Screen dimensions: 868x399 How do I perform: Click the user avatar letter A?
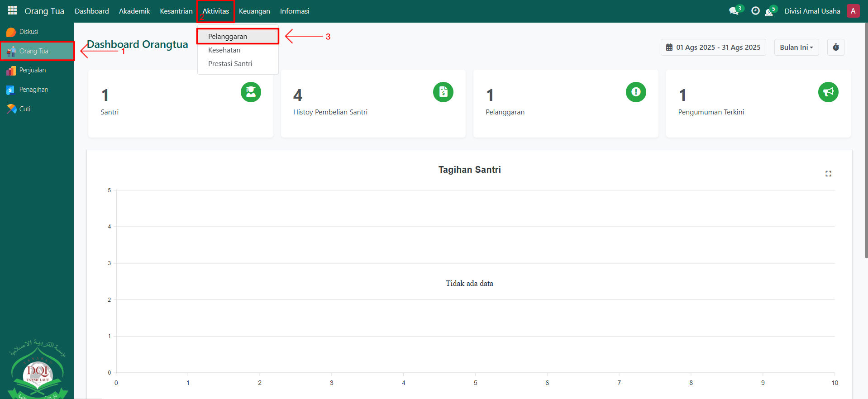click(x=853, y=11)
